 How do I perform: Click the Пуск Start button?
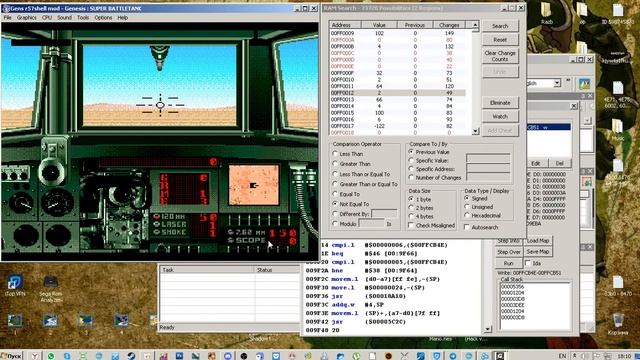coord(11,356)
